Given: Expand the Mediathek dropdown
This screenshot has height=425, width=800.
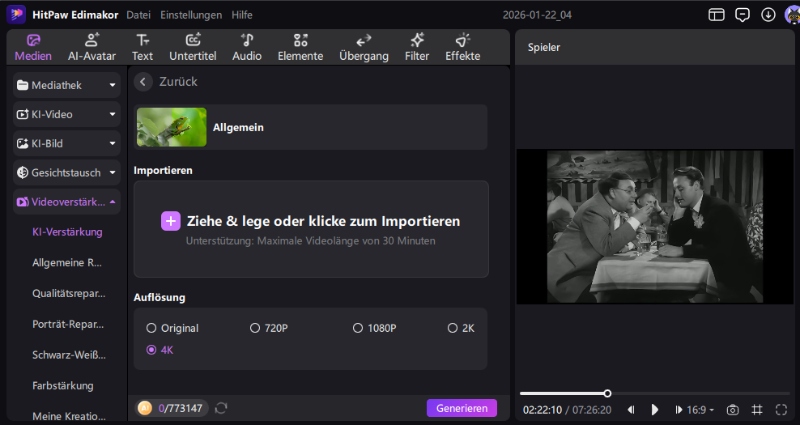Looking at the screenshot, I should (66, 85).
